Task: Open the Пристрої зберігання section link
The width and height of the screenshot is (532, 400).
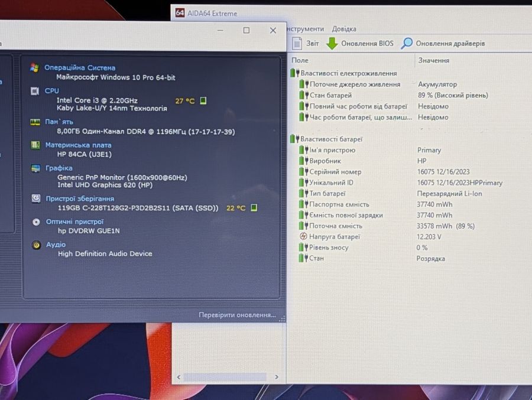Action: (x=80, y=199)
